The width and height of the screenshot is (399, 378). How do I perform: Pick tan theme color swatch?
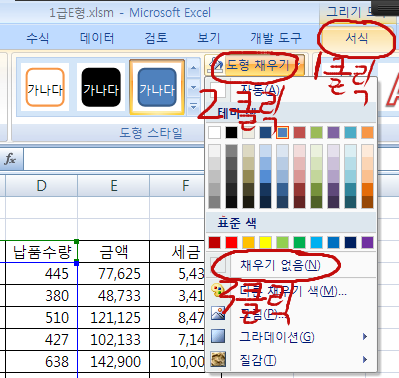pos(248,132)
